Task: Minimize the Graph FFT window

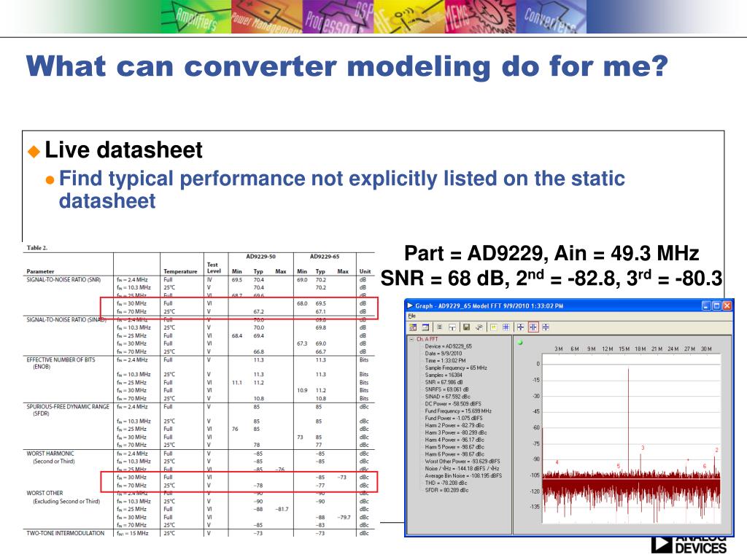Action: click(x=706, y=306)
